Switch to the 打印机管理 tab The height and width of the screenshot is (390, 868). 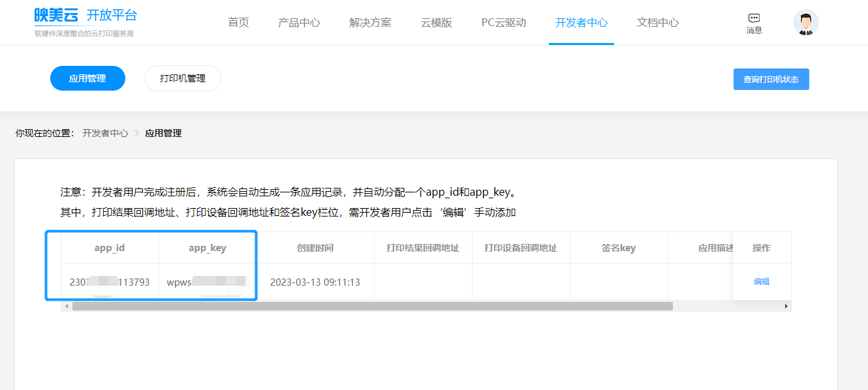pyautogui.click(x=183, y=78)
